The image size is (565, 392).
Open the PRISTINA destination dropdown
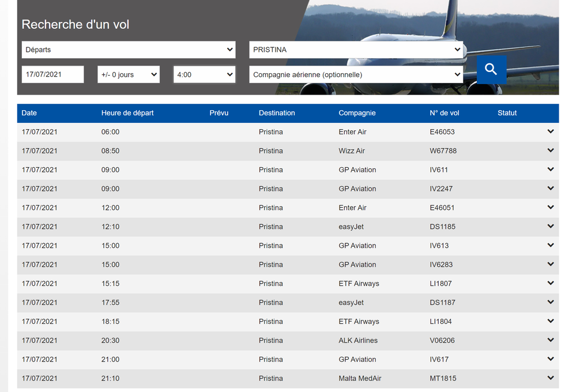point(356,50)
